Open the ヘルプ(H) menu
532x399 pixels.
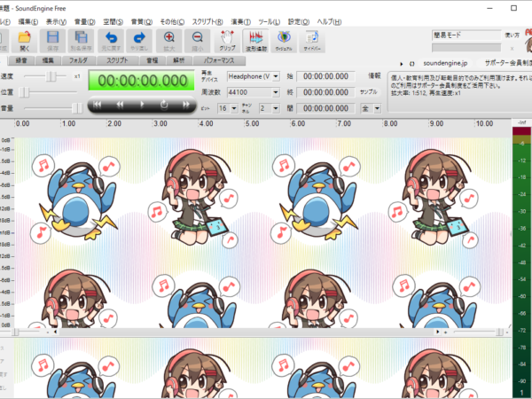tap(329, 22)
